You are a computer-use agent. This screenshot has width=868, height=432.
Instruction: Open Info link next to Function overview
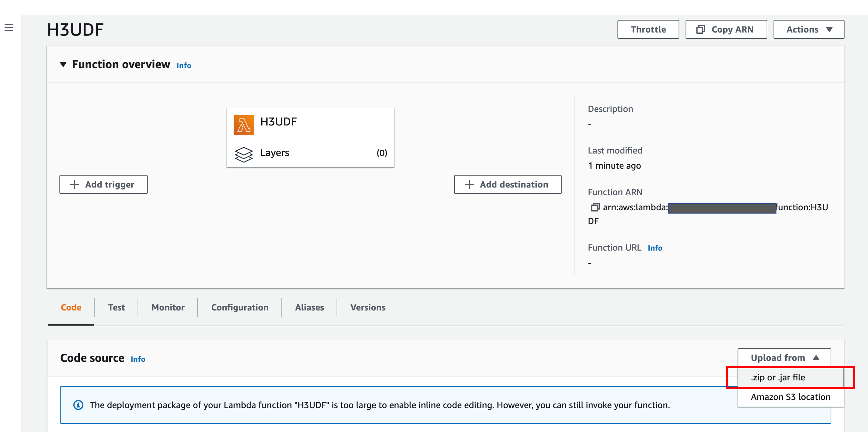[x=184, y=65]
